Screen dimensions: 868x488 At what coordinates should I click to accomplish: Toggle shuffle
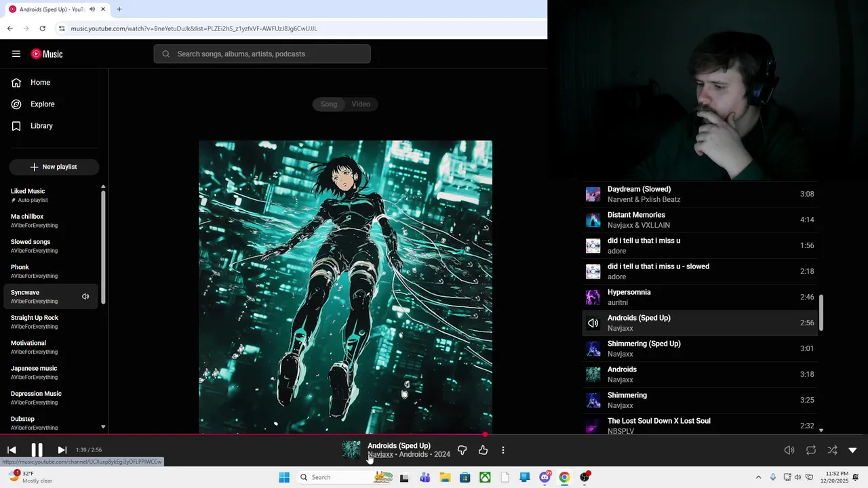832,450
